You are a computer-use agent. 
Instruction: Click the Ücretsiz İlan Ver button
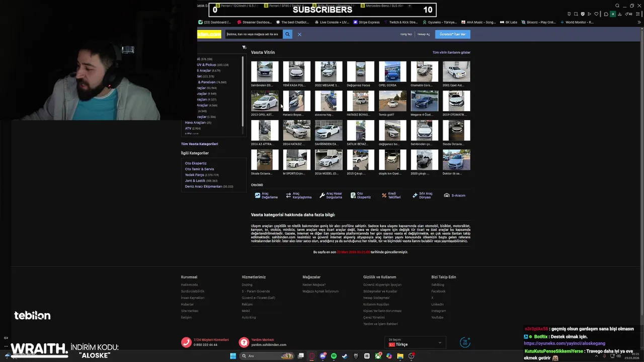tap(453, 34)
